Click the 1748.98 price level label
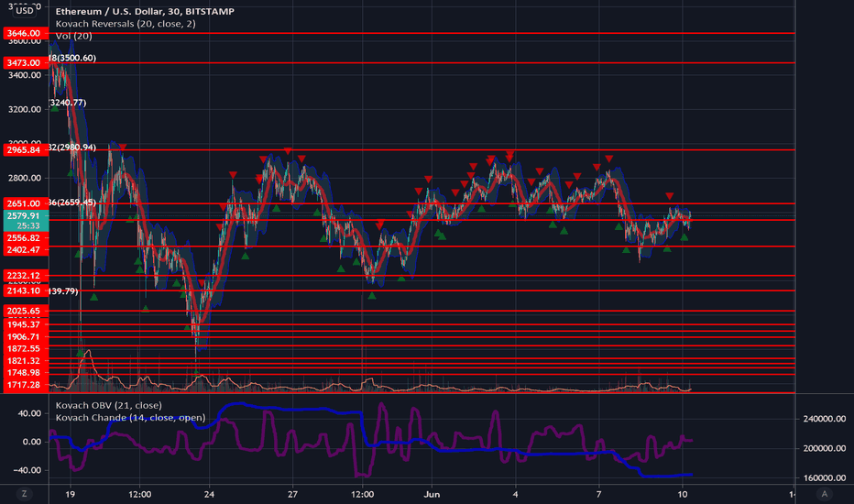 26,373
